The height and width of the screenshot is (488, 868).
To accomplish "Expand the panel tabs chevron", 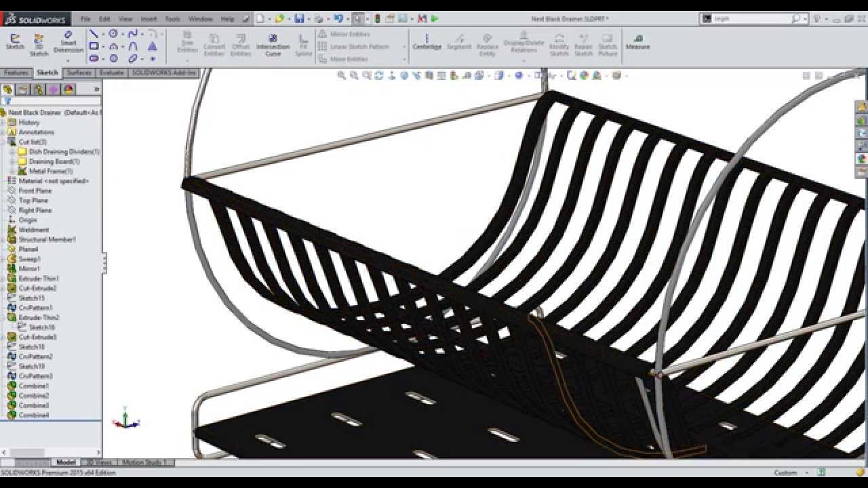I will (x=96, y=89).
